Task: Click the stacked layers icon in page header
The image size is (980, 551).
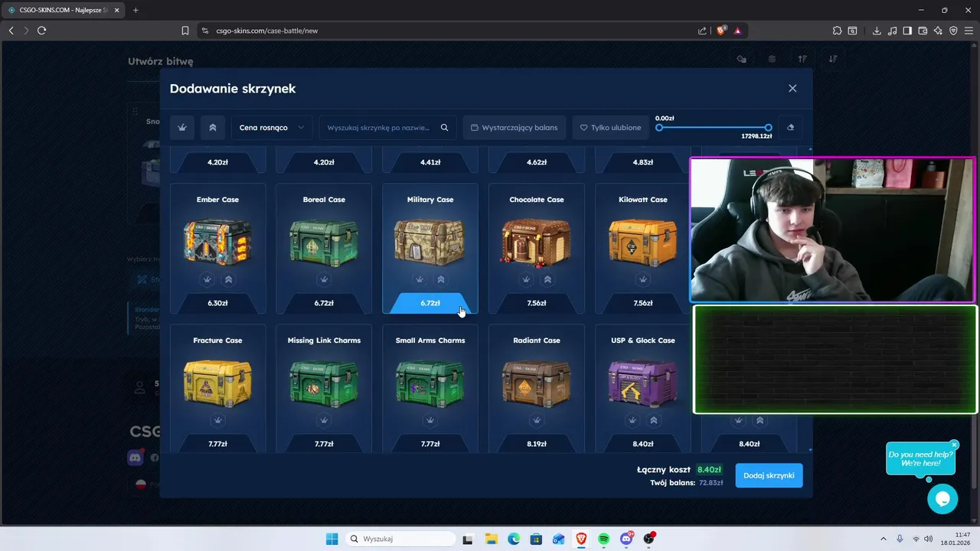Action: coord(772,59)
